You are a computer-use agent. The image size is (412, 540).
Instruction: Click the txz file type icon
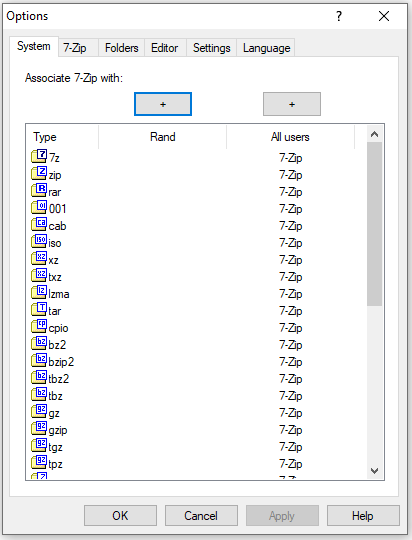(39, 275)
